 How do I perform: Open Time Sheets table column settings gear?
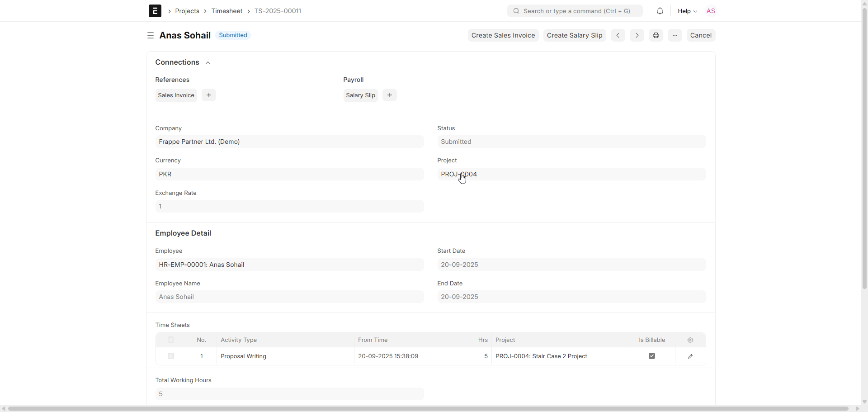690,340
